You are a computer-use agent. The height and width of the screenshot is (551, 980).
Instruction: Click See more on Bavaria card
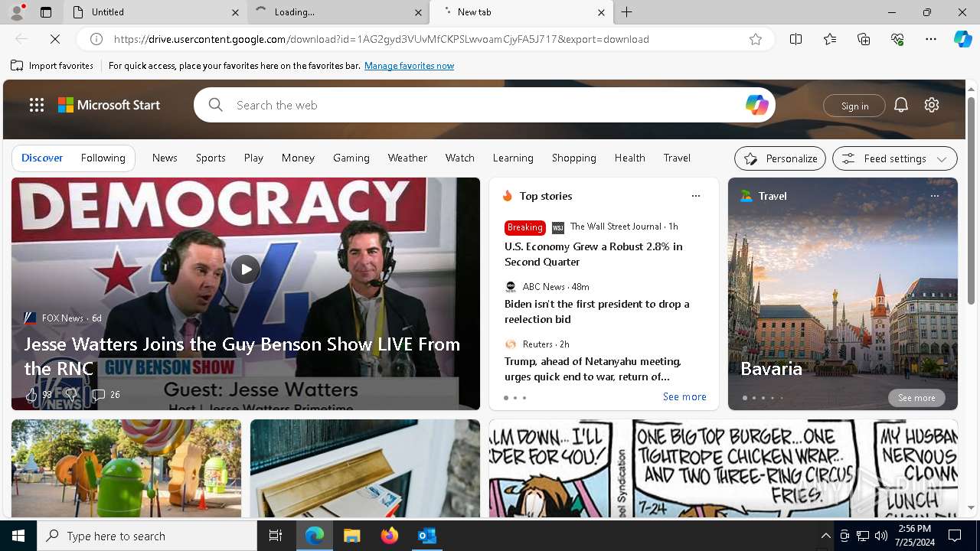coord(916,398)
